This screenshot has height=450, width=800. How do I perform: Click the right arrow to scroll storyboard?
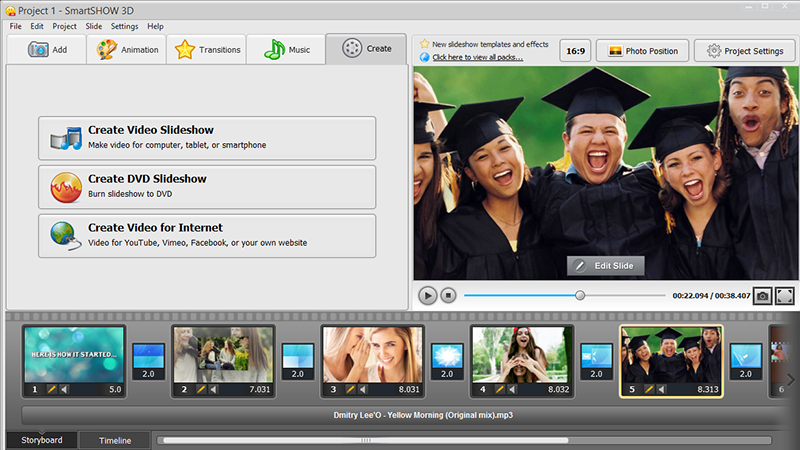[790, 380]
